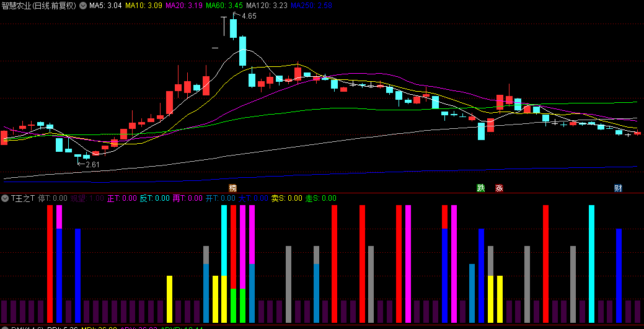Image resolution: width=644 pixels, height=329 pixels.
Task: Open the dropdown arrow beside 智慧农业 title
Action: [x=82, y=6]
